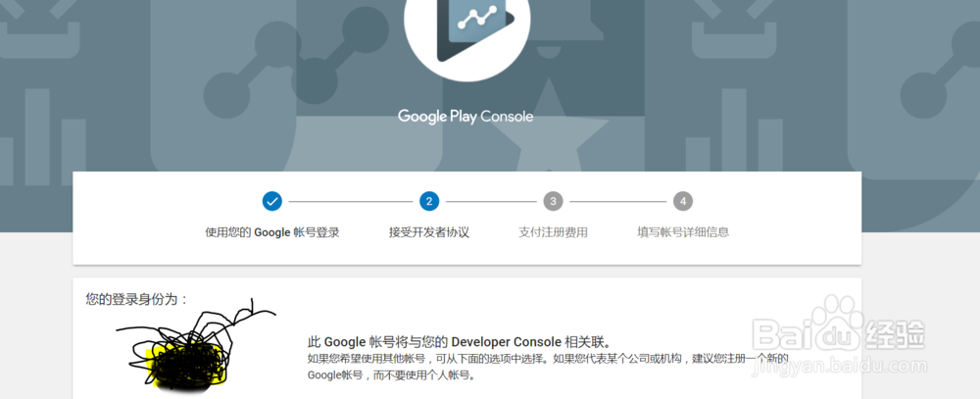
Task: Click the paragraph starting with 如果您希望使用其他帐号
Action: pyautogui.click(x=548, y=367)
